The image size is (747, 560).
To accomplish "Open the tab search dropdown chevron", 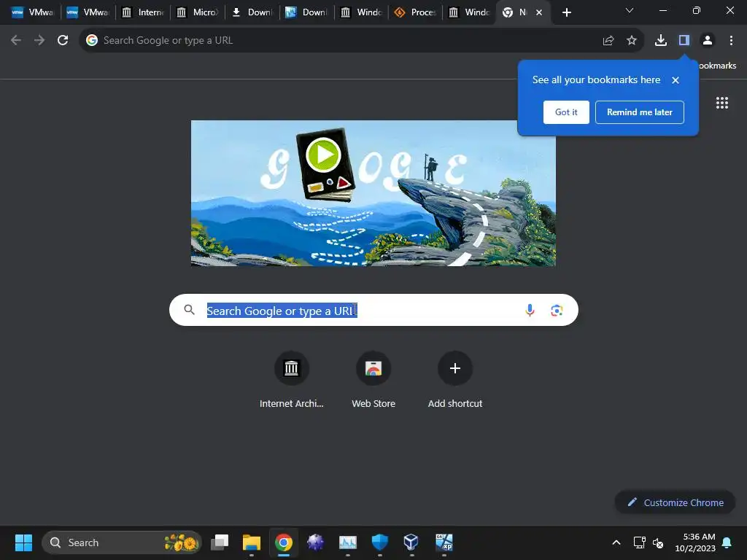I will click(x=630, y=10).
